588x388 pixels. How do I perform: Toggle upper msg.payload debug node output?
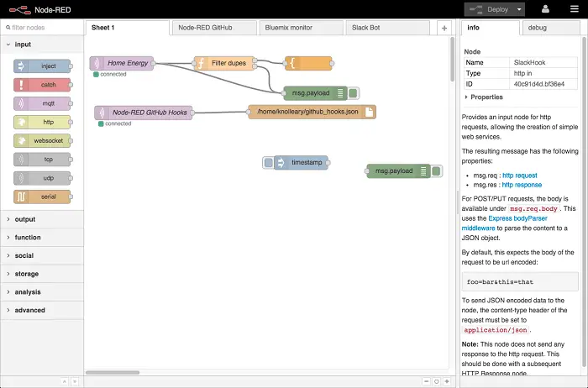point(353,93)
